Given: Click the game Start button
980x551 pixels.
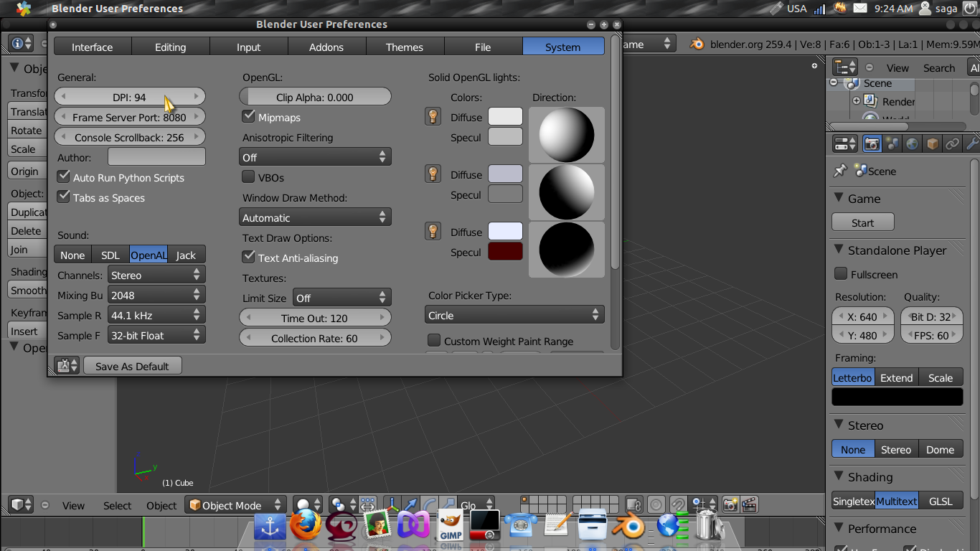Looking at the screenshot, I should [x=863, y=222].
